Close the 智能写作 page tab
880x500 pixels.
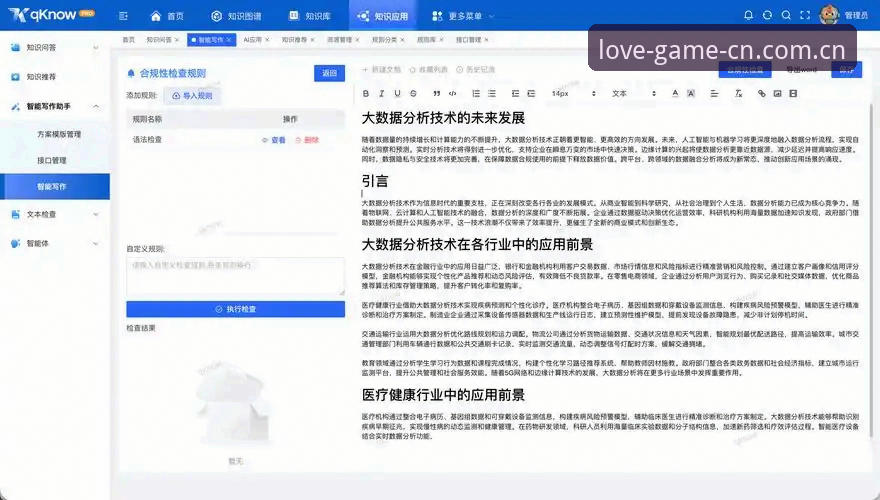pos(229,40)
